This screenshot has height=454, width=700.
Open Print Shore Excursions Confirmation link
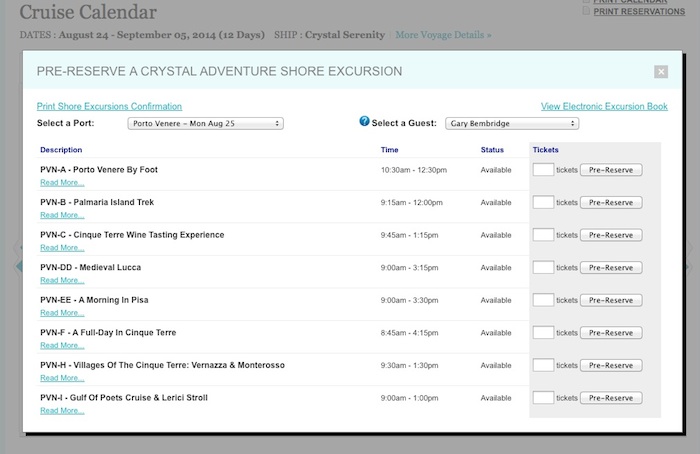[109, 106]
